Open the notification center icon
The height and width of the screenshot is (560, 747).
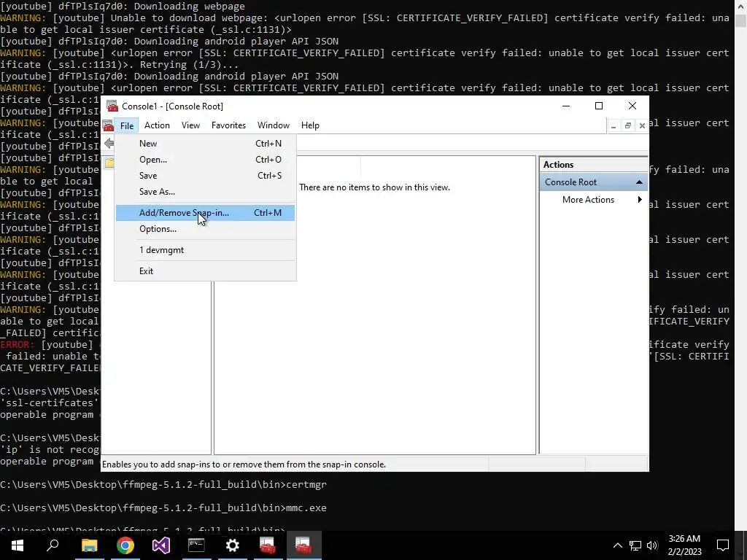click(x=723, y=545)
